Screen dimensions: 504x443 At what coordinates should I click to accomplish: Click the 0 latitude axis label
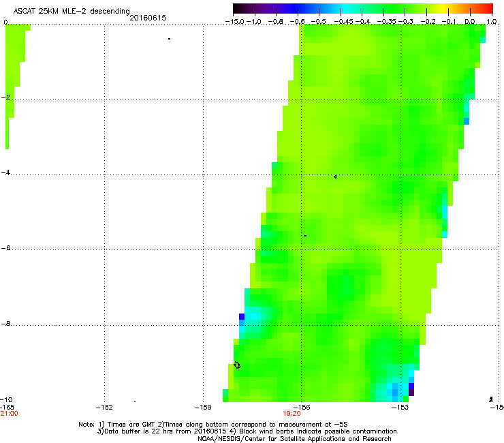click(x=5, y=22)
